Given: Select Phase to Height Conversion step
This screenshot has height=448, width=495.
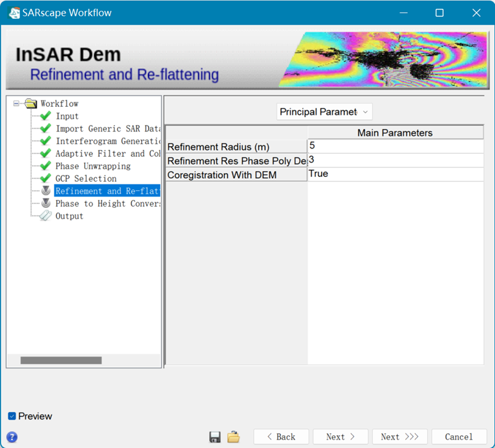Looking at the screenshot, I should click(108, 203).
